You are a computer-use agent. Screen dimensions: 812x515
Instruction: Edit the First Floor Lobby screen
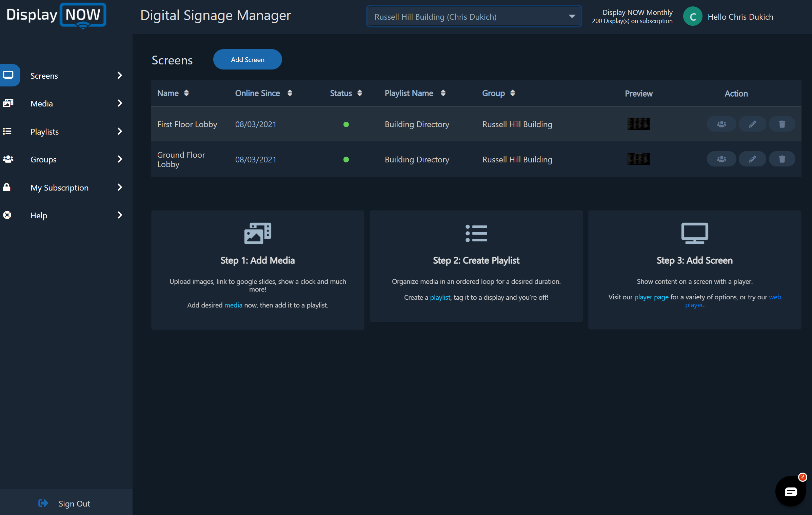752,124
